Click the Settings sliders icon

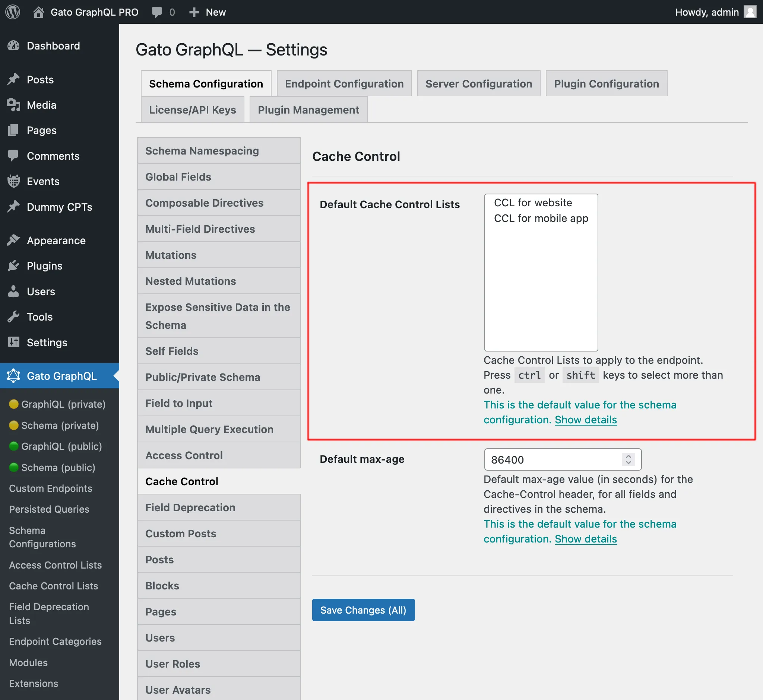[13, 342]
